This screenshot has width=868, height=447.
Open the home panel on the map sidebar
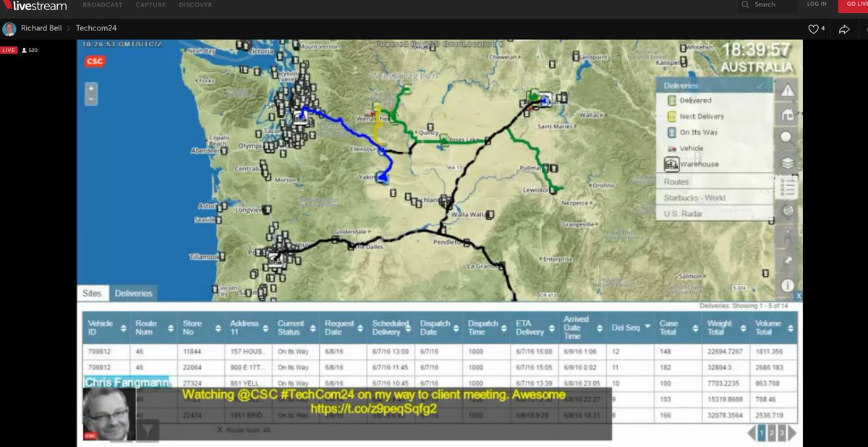[787, 115]
